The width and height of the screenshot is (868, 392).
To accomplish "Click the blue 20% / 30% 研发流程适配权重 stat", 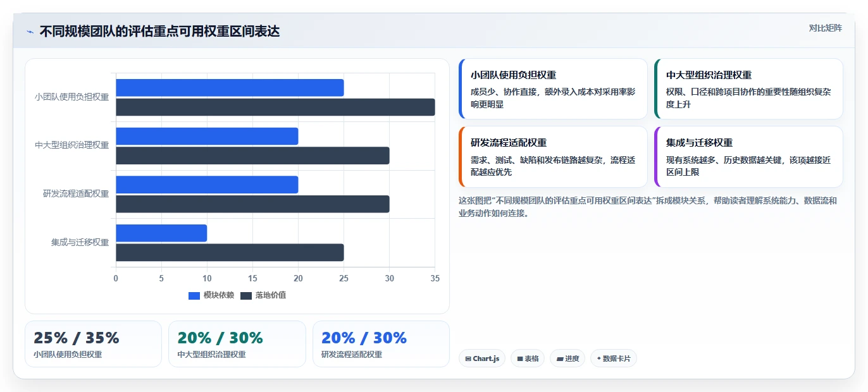I will click(381, 344).
